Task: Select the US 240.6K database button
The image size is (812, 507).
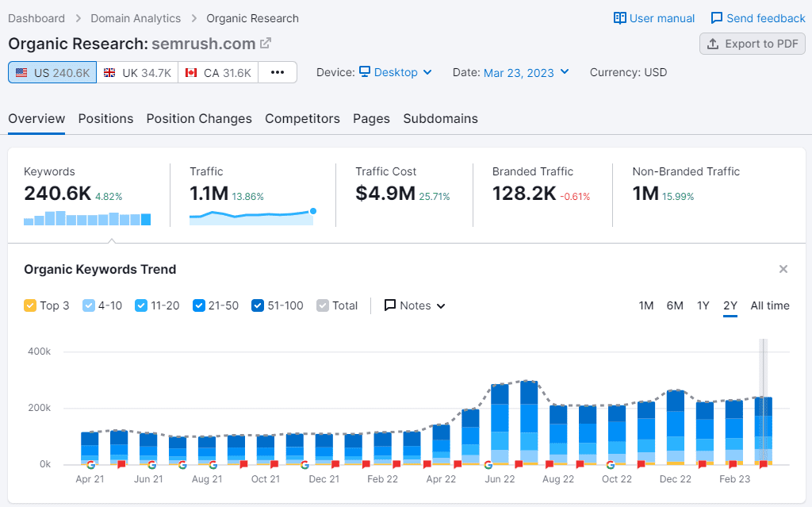Action: click(52, 72)
